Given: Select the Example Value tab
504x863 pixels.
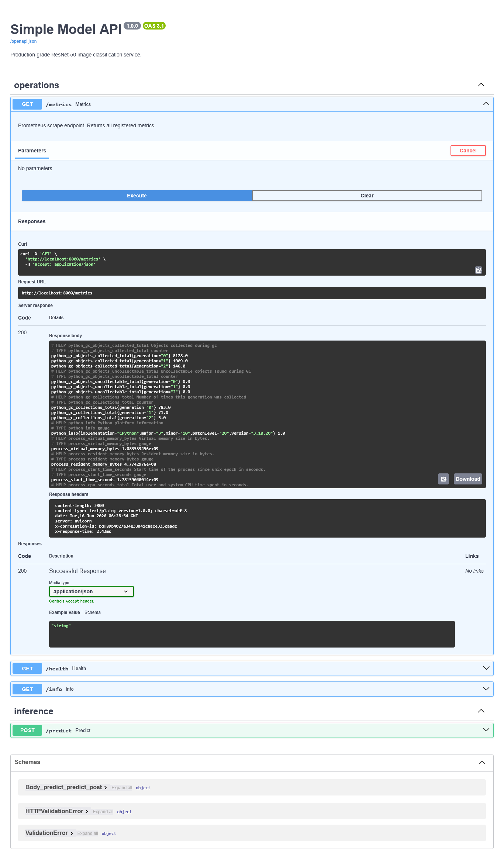Looking at the screenshot, I should point(65,612).
